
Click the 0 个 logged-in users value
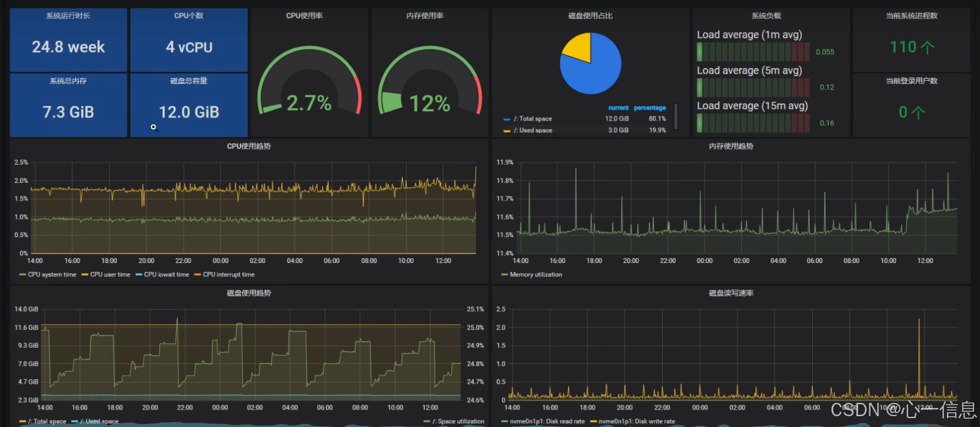(x=911, y=112)
